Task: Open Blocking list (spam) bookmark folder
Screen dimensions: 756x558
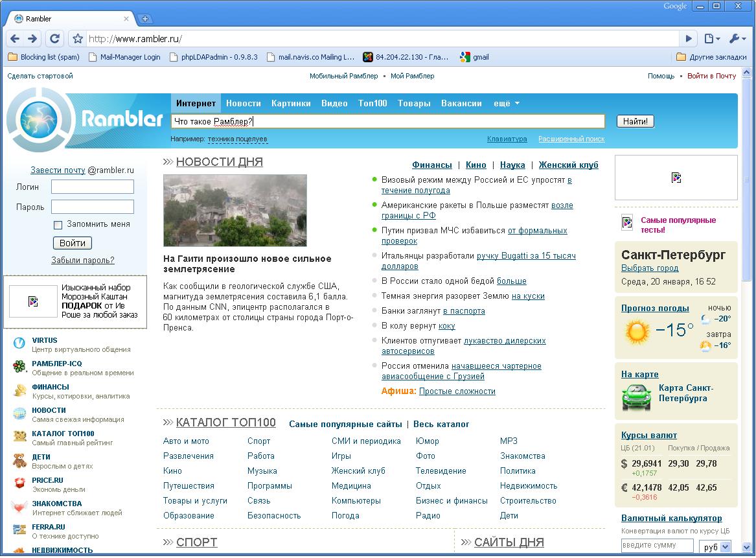Action: click(x=44, y=57)
